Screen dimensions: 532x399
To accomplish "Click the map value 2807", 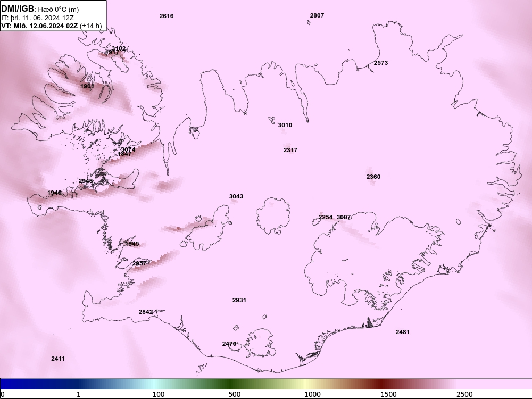I will (317, 15).
